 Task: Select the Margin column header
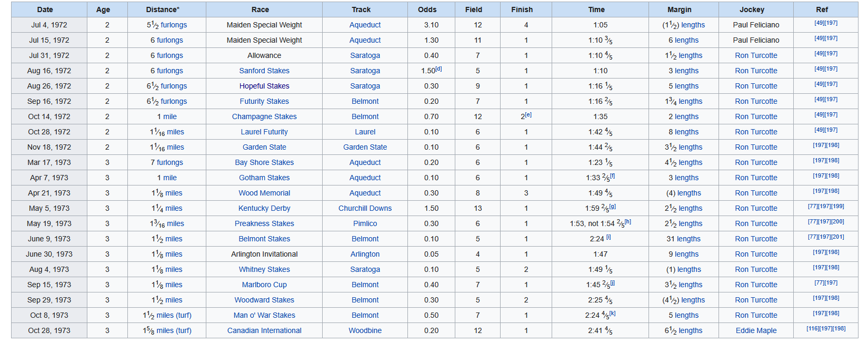pos(684,9)
